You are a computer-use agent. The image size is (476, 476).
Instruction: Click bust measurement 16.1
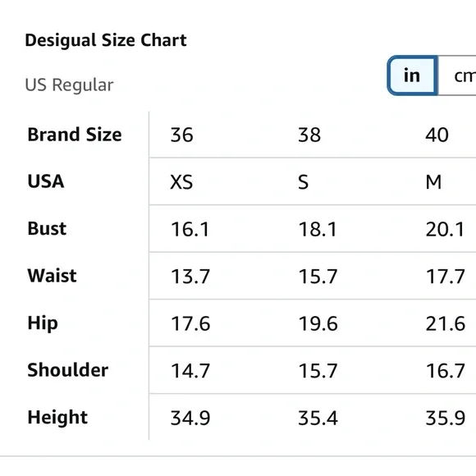[190, 229]
